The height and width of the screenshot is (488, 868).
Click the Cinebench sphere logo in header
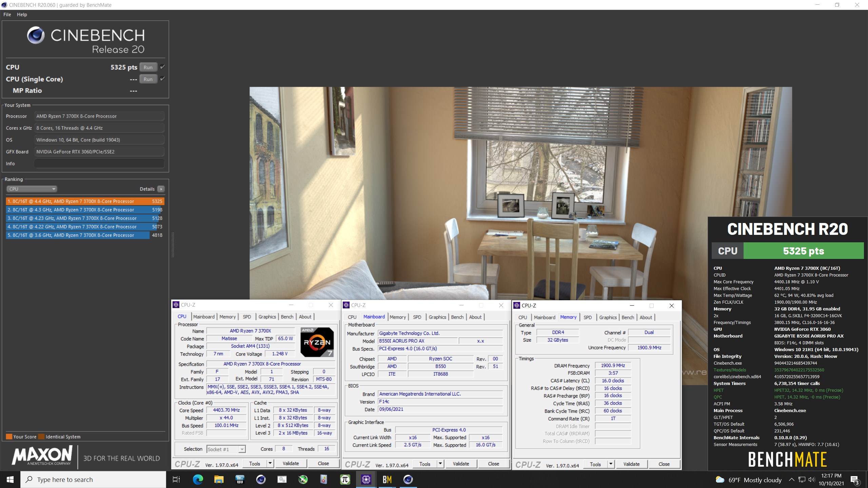coord(36,35)
